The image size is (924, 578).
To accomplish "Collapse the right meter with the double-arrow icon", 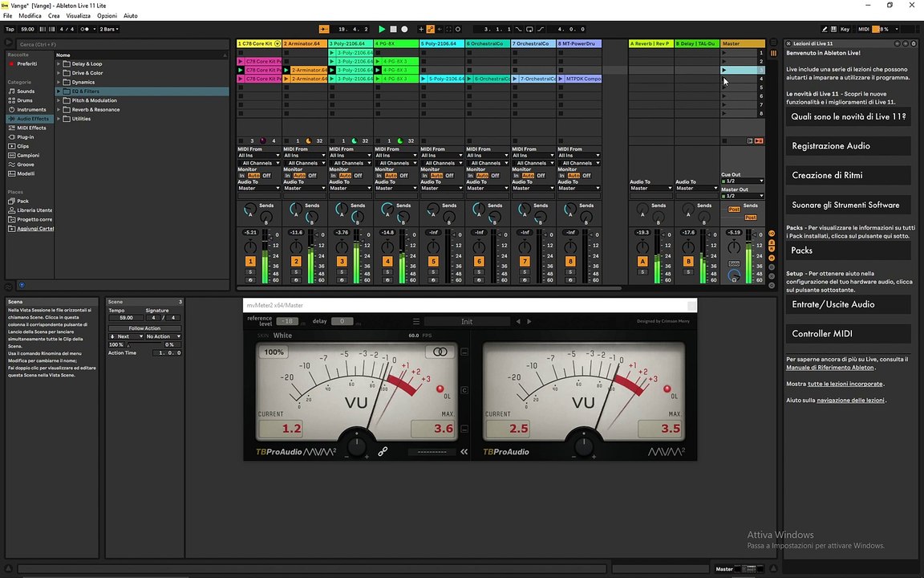I will point(464,452).
